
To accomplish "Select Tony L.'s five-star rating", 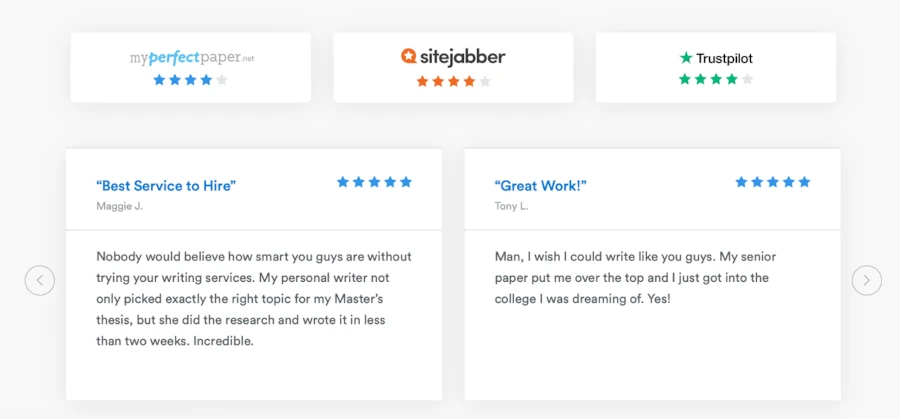I will coord(773,182).
